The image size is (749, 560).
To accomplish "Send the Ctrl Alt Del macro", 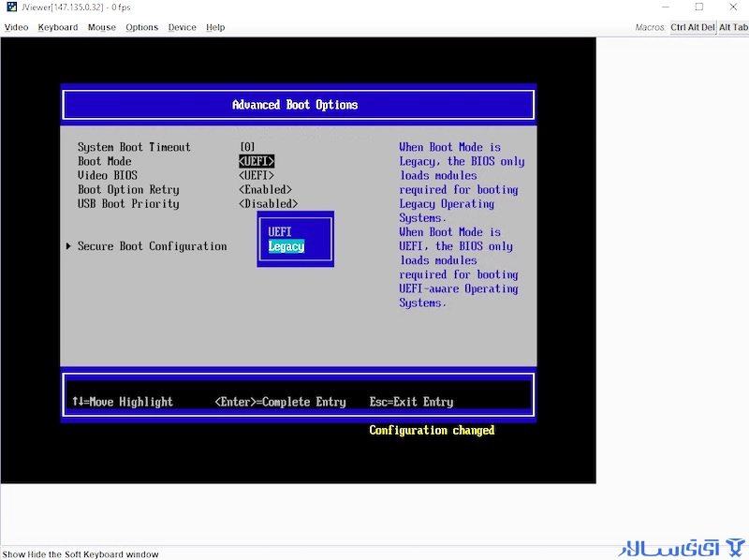I will coord(693,27).
